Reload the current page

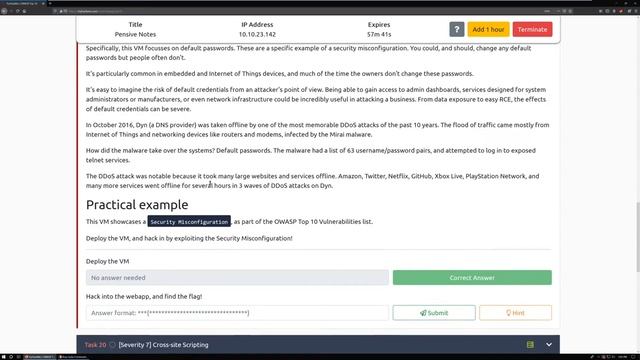(x=18, y=11)
